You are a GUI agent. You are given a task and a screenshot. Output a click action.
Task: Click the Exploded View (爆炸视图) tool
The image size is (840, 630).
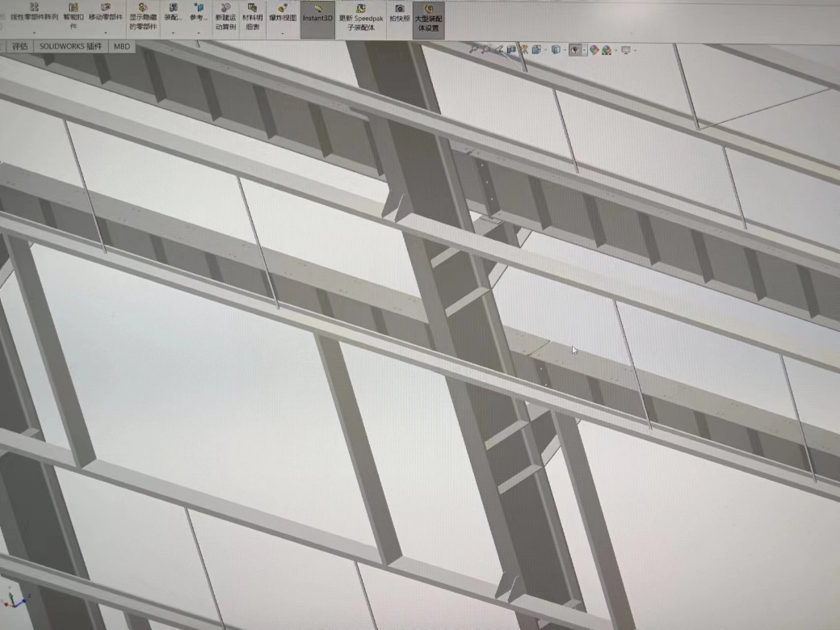point(283,13)
